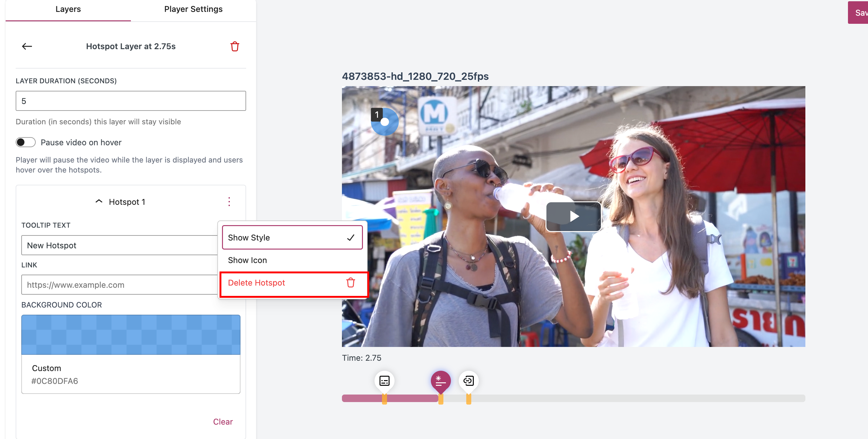Image resolution: width=868 pixels, height=439 pixels.
Task: Click the form layer marker on timeline
Action: (x=384, y=381)
